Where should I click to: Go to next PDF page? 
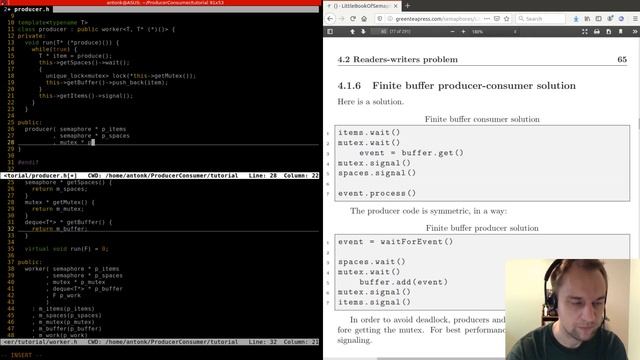(363, 31)
